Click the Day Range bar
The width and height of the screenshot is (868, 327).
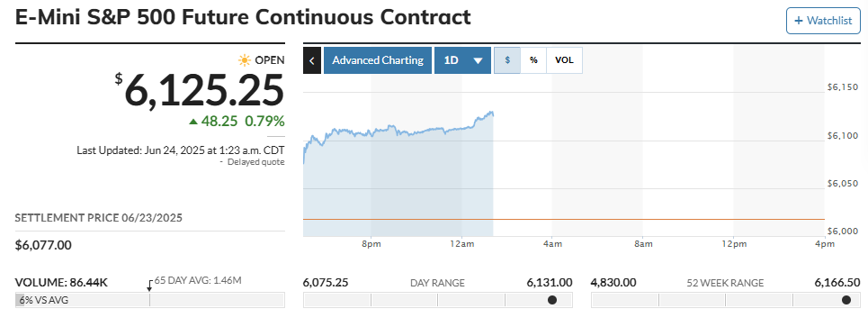[438, 300]
